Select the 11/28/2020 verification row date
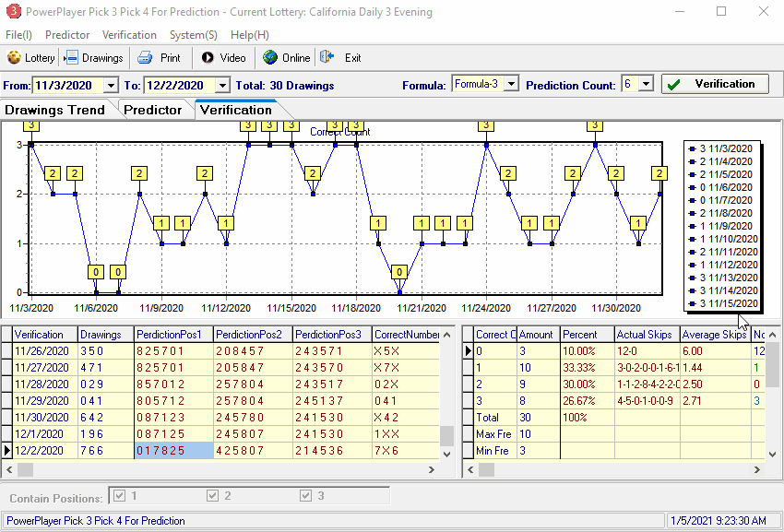Viewport: 784px width, 532px height. tap(45, 384)
